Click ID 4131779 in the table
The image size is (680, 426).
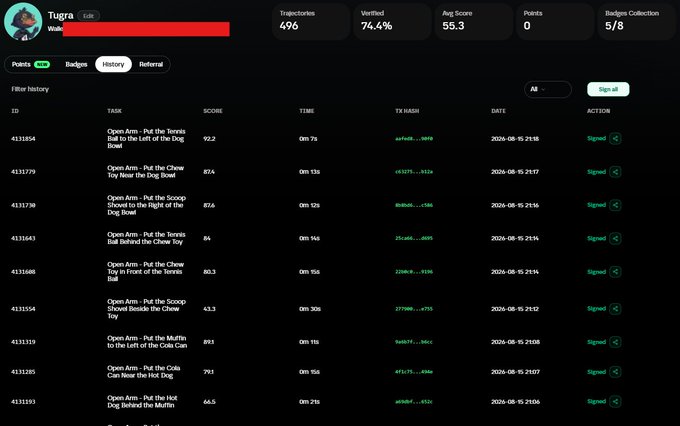(23, 172)
